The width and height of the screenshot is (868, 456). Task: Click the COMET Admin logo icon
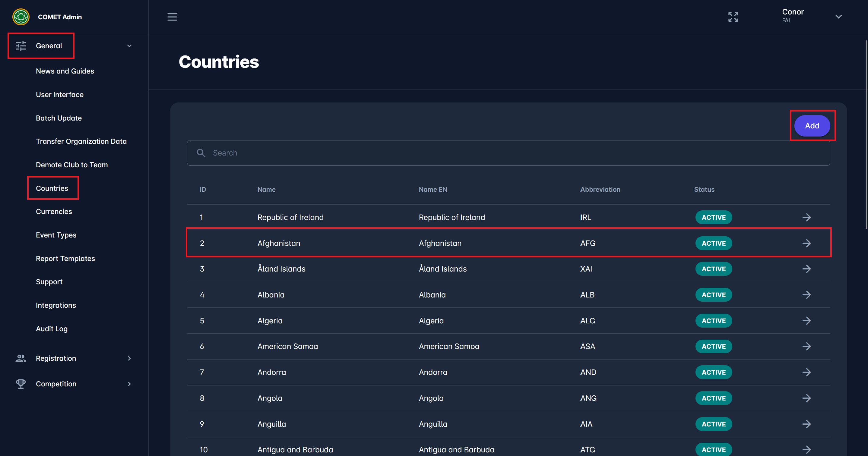[21, 17]
